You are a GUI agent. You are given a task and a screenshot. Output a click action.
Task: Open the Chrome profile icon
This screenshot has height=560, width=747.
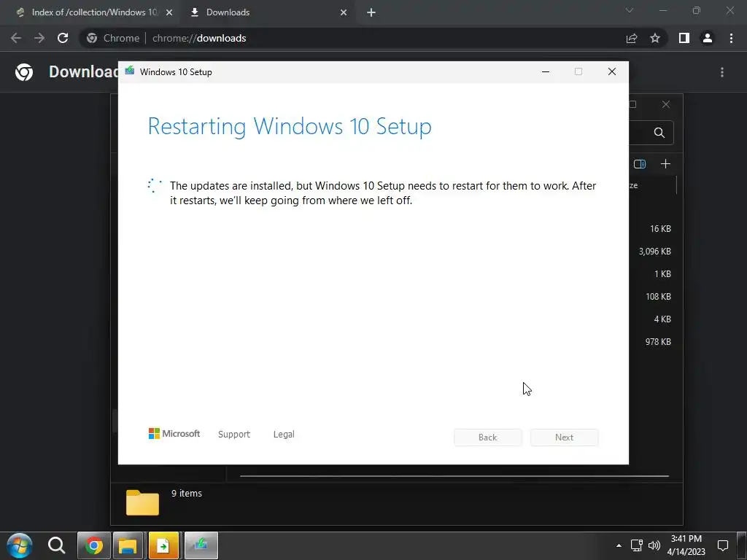click(x=708, y=38)
